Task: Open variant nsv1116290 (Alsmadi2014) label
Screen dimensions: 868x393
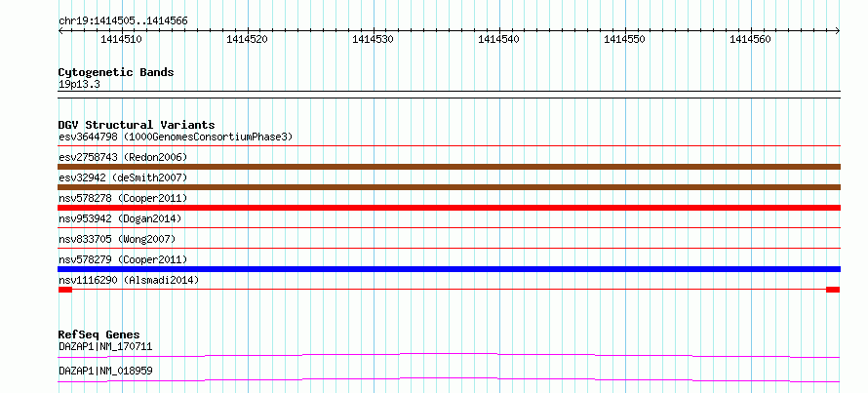Action: pos(129,280)
